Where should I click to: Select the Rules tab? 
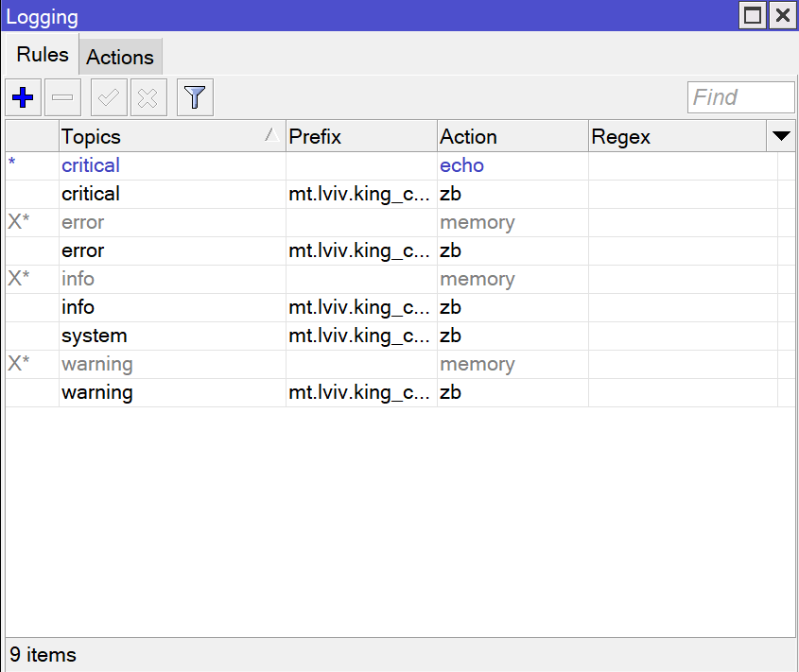point(43,55)
